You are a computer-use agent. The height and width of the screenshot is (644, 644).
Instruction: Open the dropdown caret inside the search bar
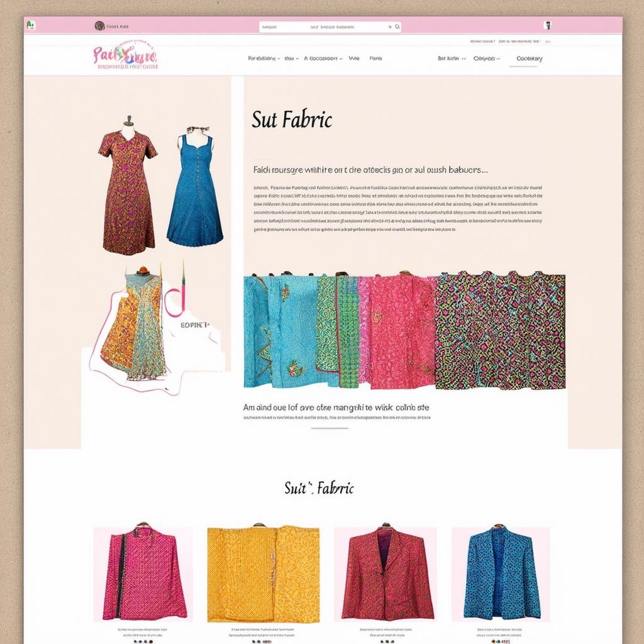390,27
